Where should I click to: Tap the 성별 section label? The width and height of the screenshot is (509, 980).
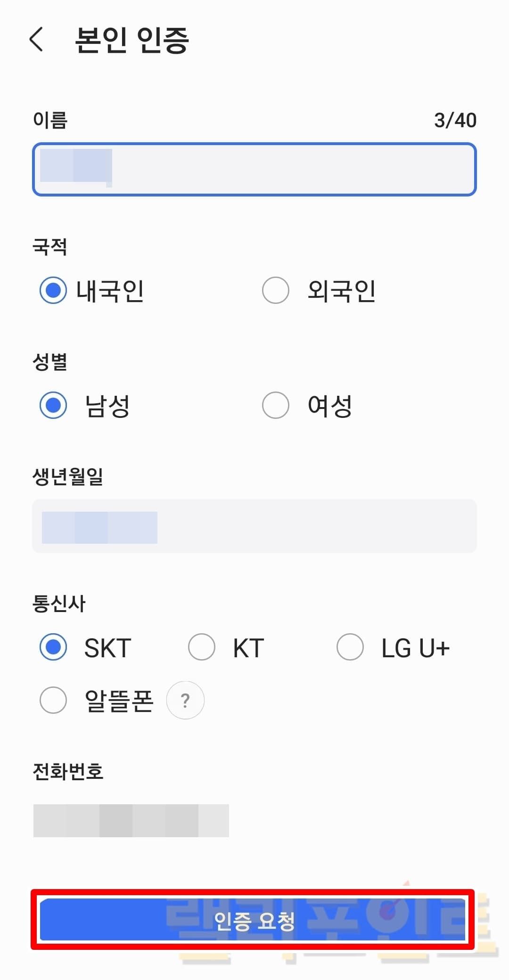pyautogui.click(x=50, y=362)
